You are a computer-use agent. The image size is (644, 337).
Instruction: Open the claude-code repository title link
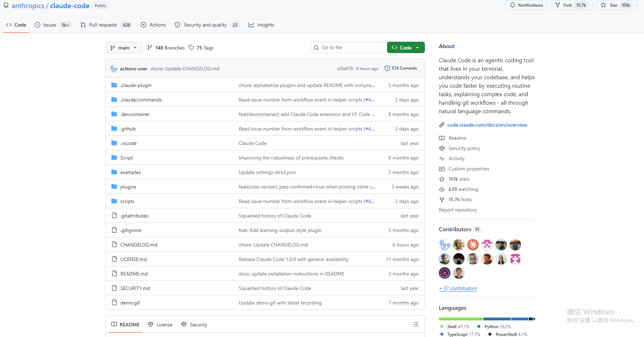point(70,6)
